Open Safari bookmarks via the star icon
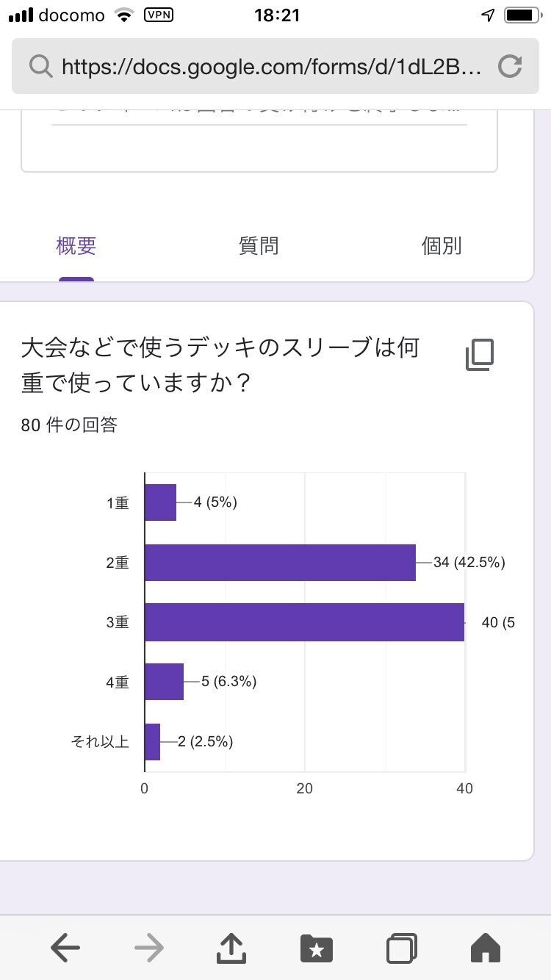The height and width of the screenshot is (980, 551). click(x=316, y=948)
